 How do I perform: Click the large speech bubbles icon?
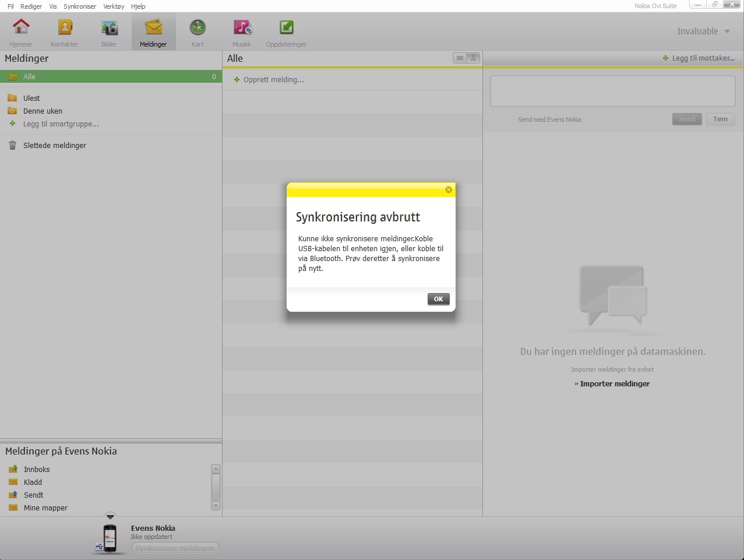click(613, 295)
